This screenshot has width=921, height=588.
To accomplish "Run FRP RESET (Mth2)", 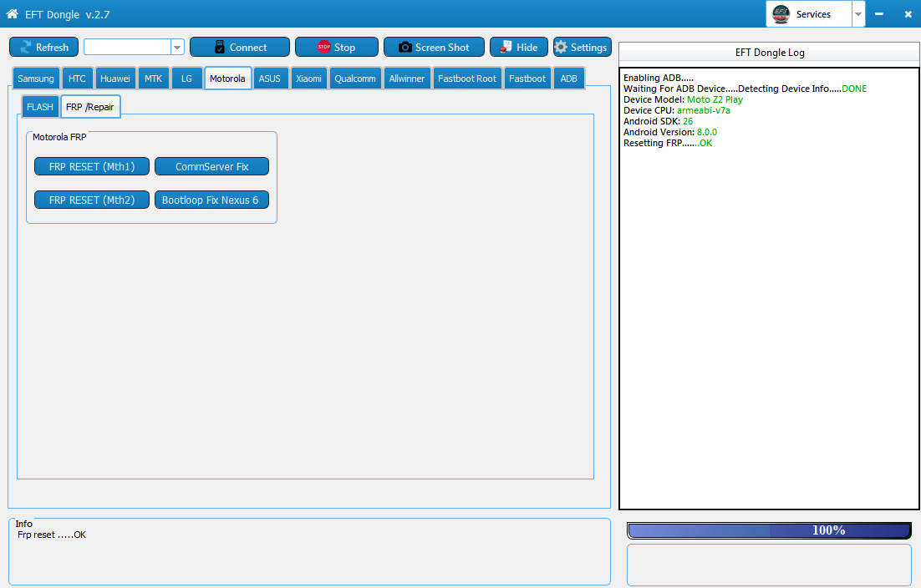I will 92,200.
